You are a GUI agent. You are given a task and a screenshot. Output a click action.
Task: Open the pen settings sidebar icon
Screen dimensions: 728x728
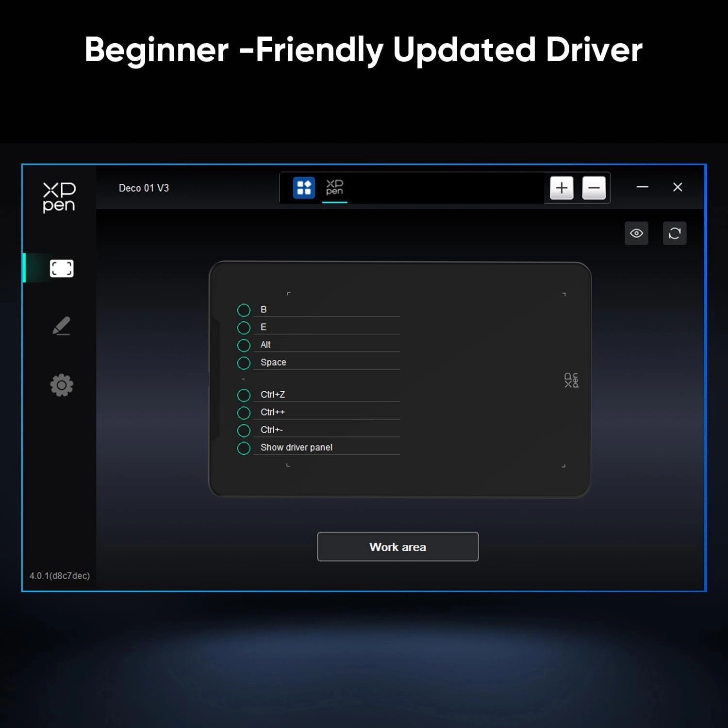tap(62, 326)
